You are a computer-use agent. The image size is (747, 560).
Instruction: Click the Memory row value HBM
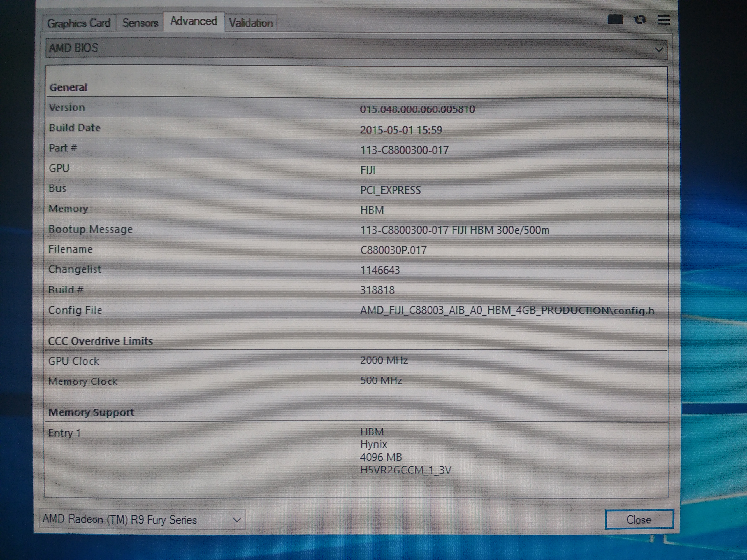[x=372, y=210]
